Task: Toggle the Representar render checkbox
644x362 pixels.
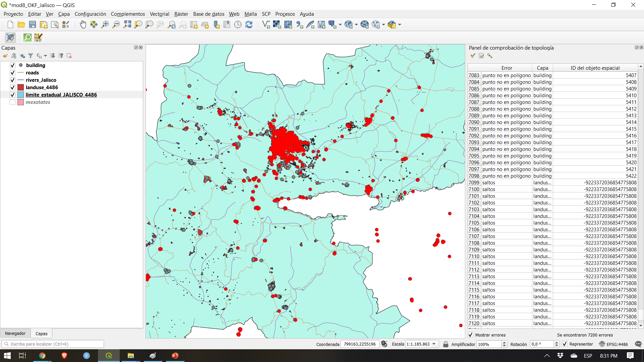Action: [x=565, y=344]
